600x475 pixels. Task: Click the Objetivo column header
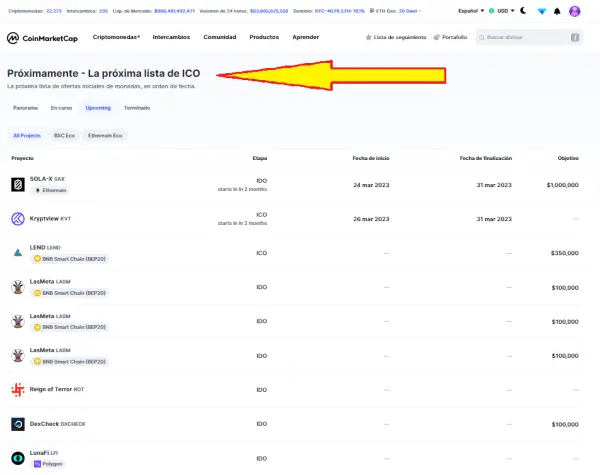pyautogui.click(x=568, y=158)
